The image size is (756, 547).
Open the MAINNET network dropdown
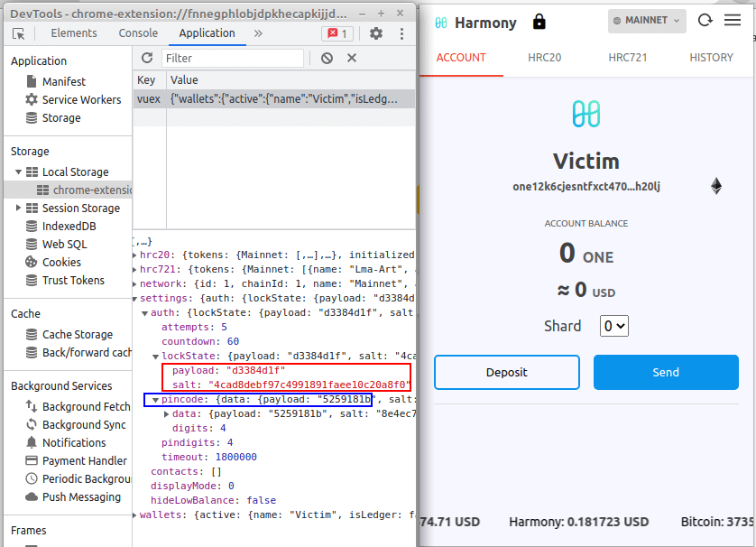(x=647, y=21)
